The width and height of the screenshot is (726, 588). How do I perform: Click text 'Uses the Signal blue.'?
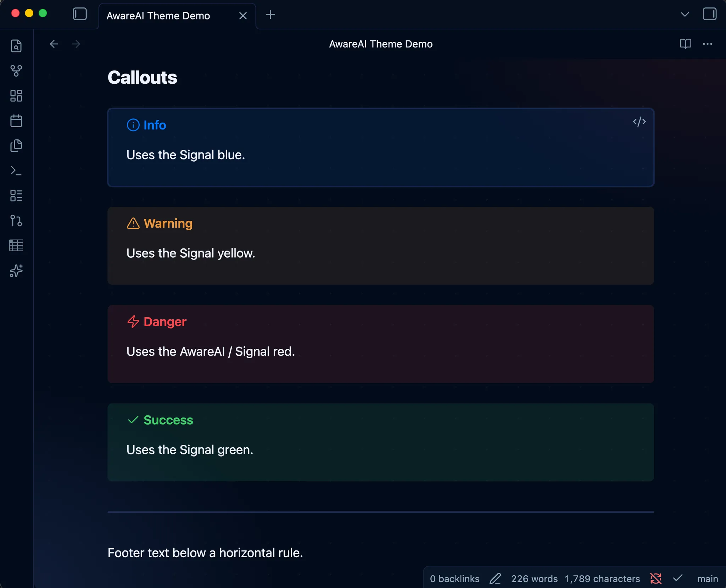click(x=186, y=155)
